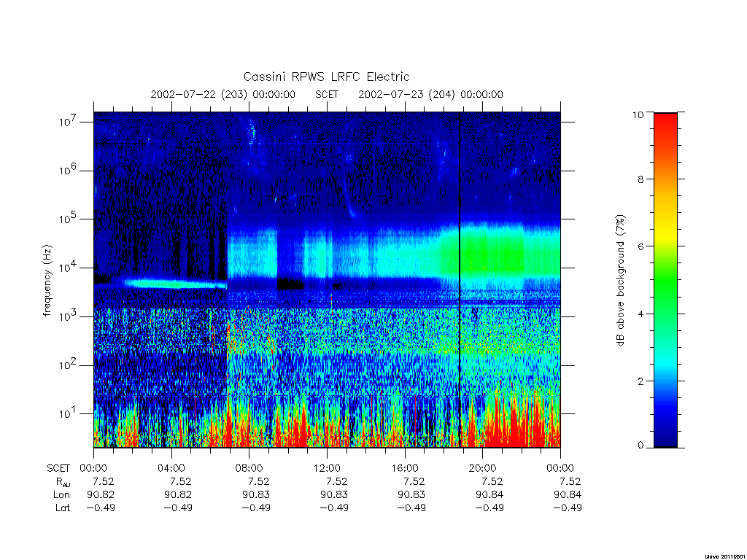747x560 pixels.
Task: Click the time axis label '08:00'
Action: (x=249, y=468)
